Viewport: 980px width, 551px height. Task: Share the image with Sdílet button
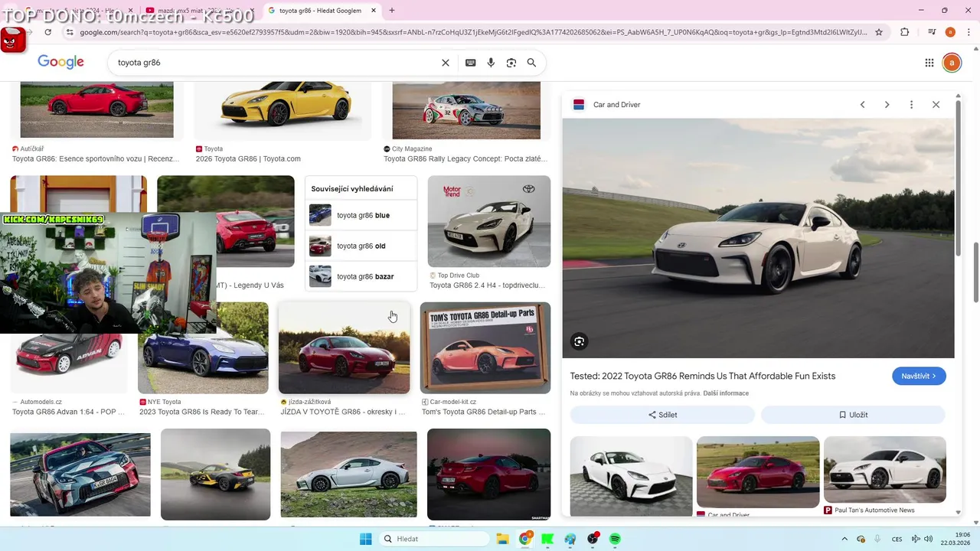[662, 415]
